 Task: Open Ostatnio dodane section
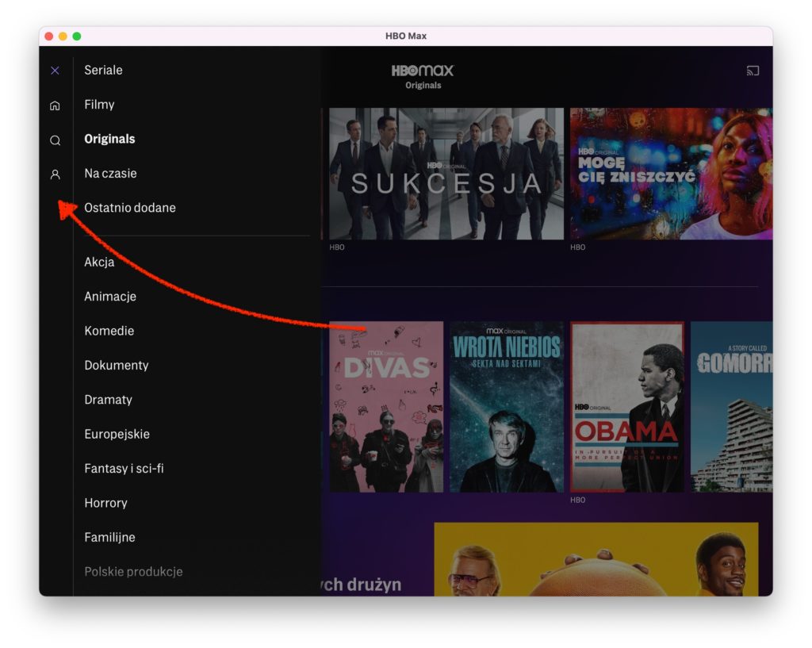click(x=130, y=208)
